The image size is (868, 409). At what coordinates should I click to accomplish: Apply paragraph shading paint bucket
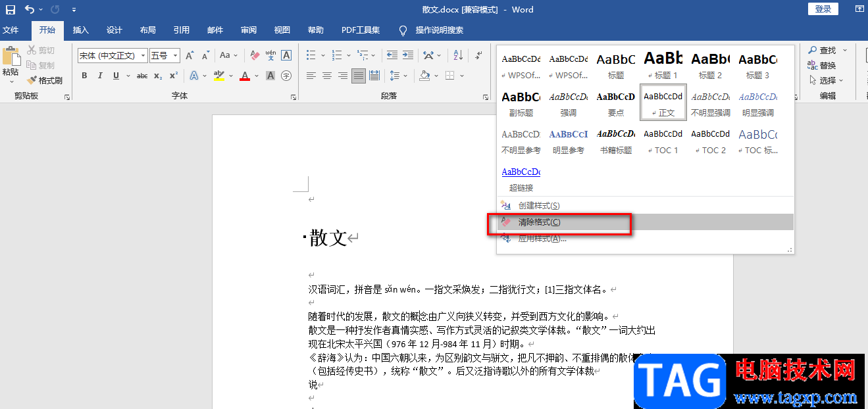tap(424, 76)
